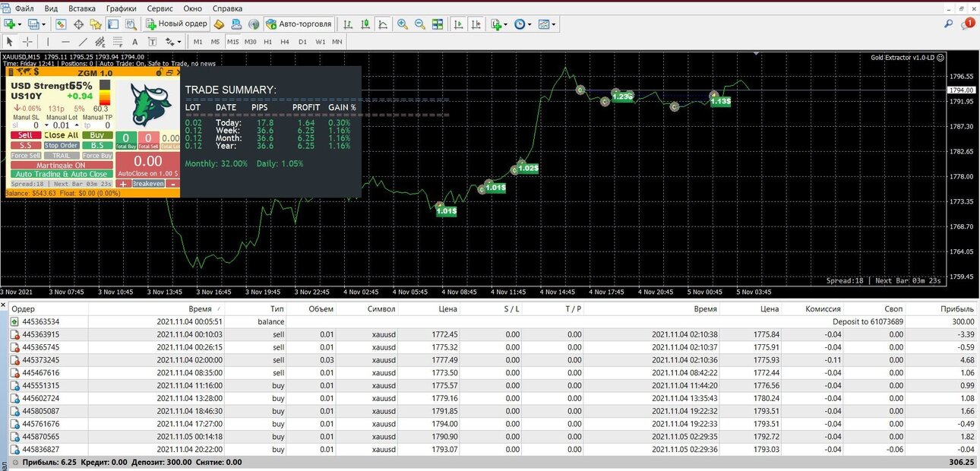Tile chart windows icon
The width and height of the screenshot is (980, 471).
(x=438, y=24)
